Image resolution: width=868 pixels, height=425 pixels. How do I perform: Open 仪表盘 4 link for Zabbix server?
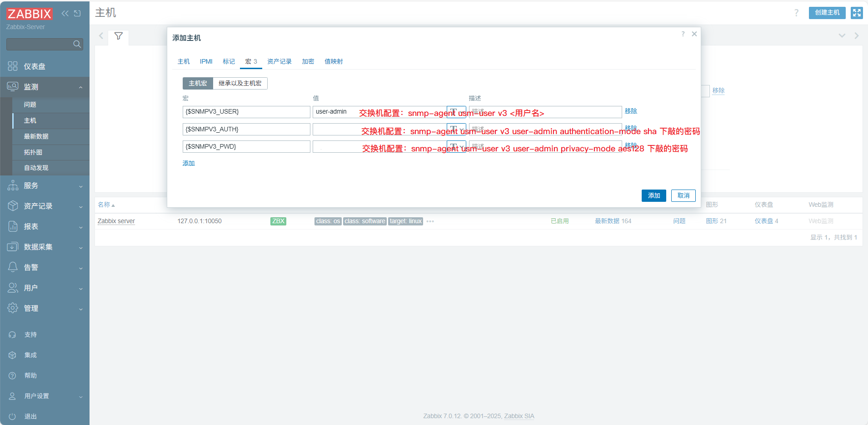tap(767, 221)
